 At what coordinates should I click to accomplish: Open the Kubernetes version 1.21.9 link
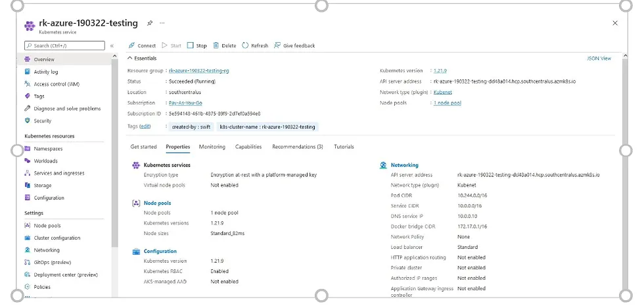click(440, 70)
